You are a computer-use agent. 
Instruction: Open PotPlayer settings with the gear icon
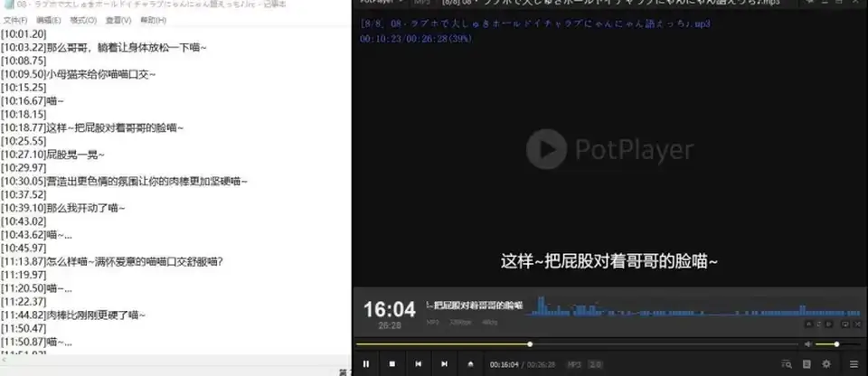point(826,364)
